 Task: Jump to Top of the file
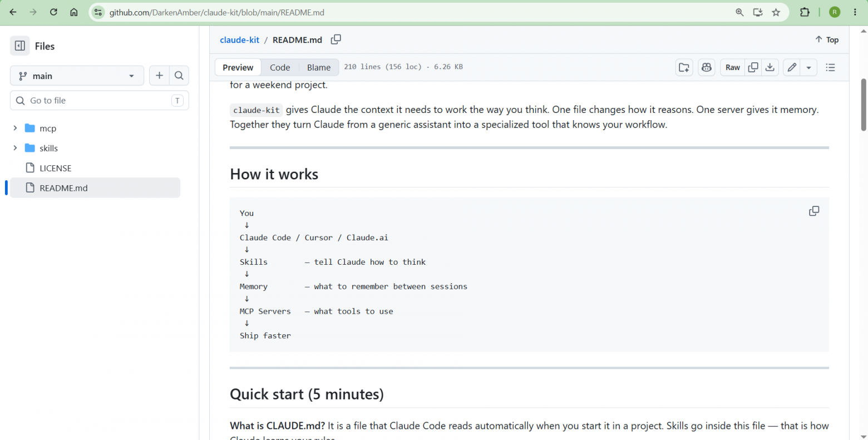[x=827, y=39]
